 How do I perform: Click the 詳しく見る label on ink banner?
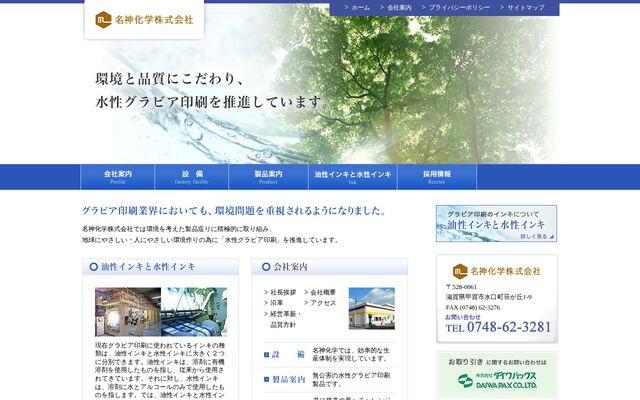536,236
